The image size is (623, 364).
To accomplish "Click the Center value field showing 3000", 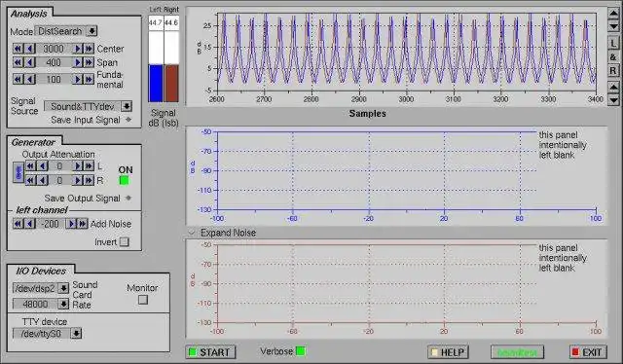I will coord(54,49).
